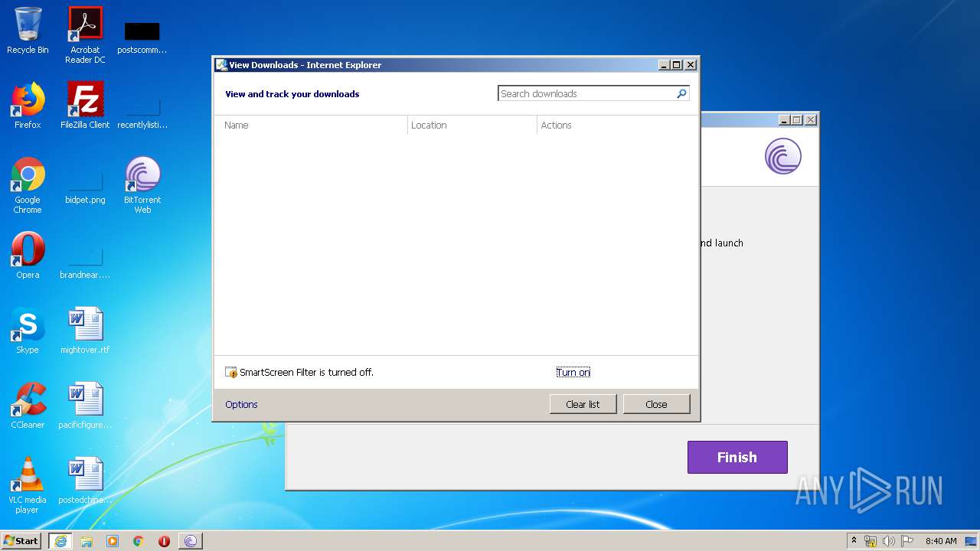The image size is (980, 551).
Task: Open the Recycle Bin desktop icon
Action: pos(28,31)
